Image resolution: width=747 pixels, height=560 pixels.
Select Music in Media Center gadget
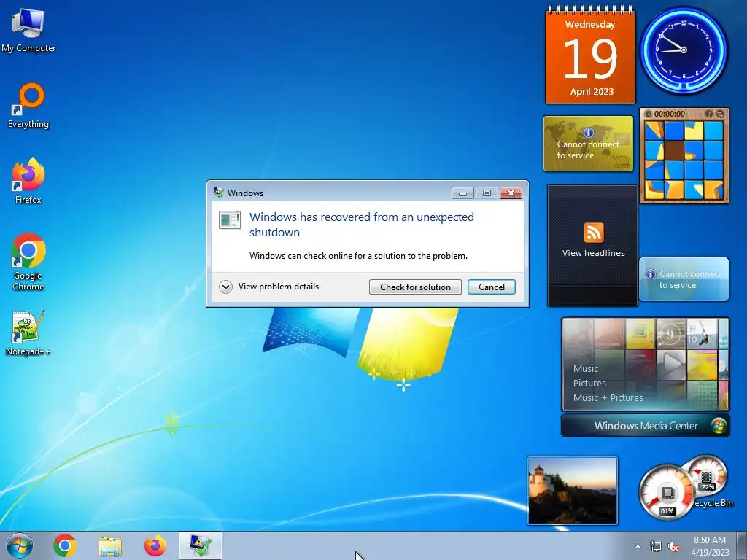(586, 368)
